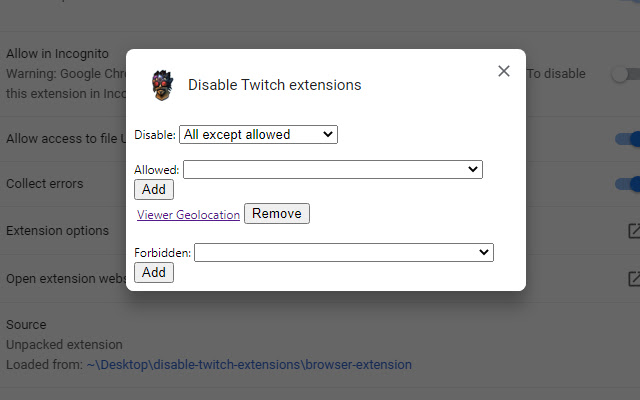Click the Disable Twitch extensions popup title
The height and width of the screenshot is (400, 640).
[x=275, y=85]
